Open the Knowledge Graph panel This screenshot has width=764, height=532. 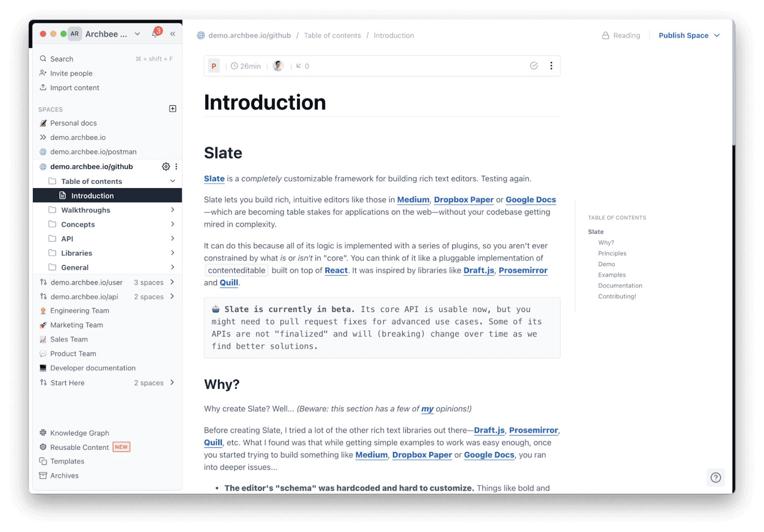point(79,433)
